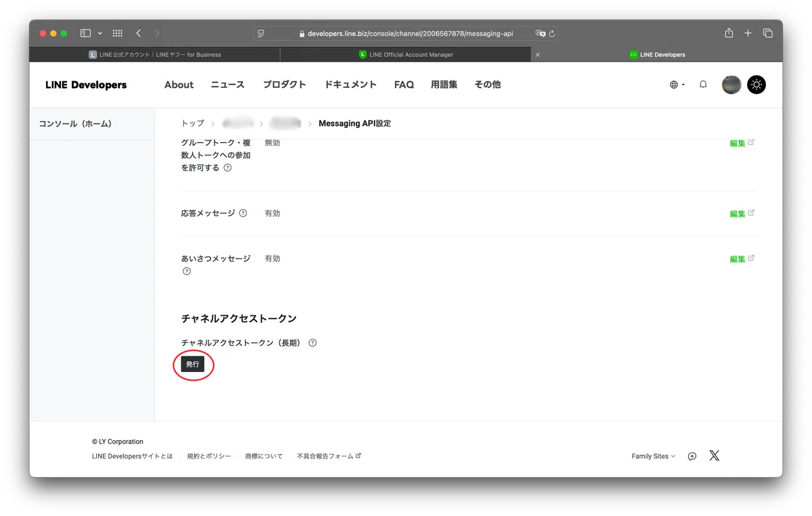Click the © LY Corporation text
Image resolution: width=812 pixels, height=516 pixels.
118,442
